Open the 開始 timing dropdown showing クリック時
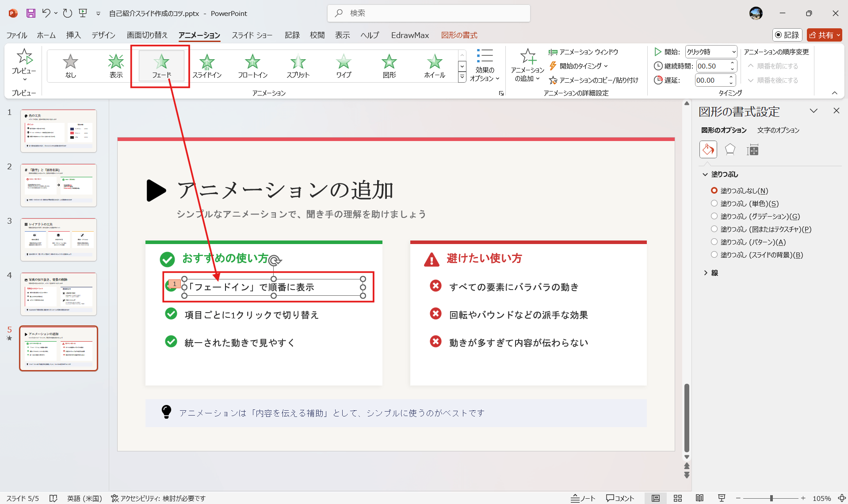Screen dimensions: 848x504 click(x=733, y=51)
